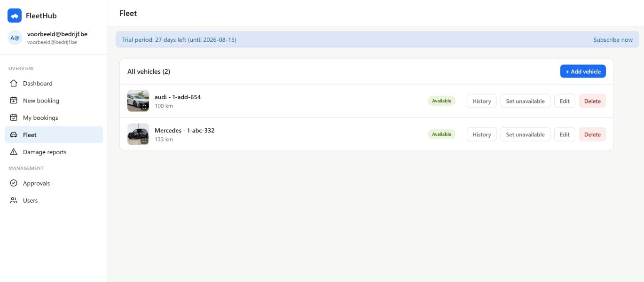Set the Mercedes vehicle unavailable
The image size is (644, 282).
525,134
